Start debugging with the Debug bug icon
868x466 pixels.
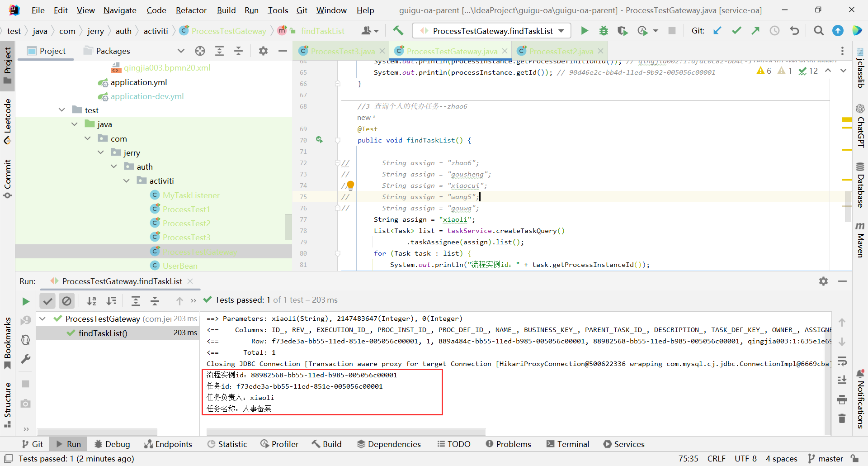(604, 31)
